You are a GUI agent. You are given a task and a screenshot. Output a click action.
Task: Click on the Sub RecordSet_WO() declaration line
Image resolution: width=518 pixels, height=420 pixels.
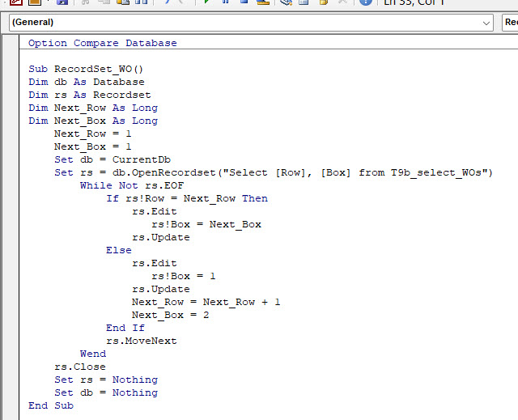click(x=86, y=69)
